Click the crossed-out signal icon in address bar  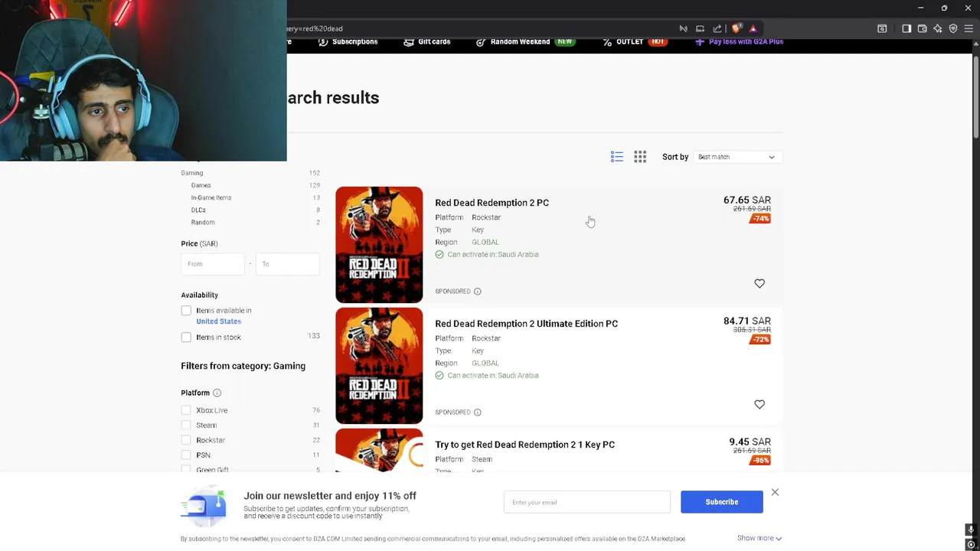pos(683,29)
